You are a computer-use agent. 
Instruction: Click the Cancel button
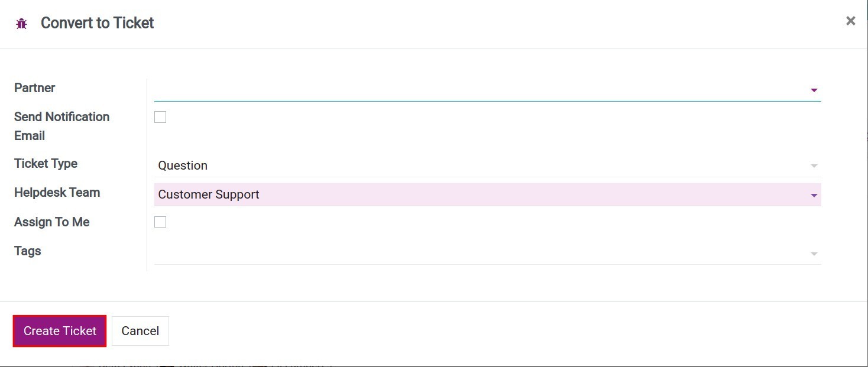(140, 330)
